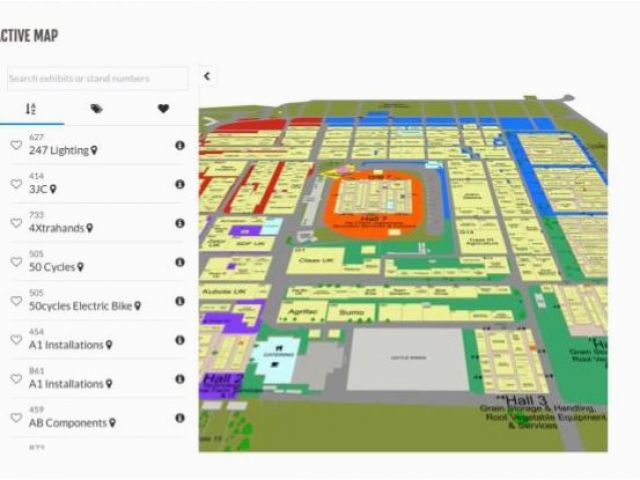Screen dimensions: 640x480
Task: Select A1 Installations stand 454
Action: pos(66,345)
